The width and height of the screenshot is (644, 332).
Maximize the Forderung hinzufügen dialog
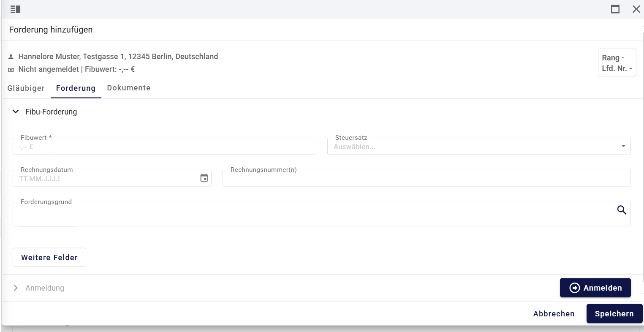coord(615,9)
